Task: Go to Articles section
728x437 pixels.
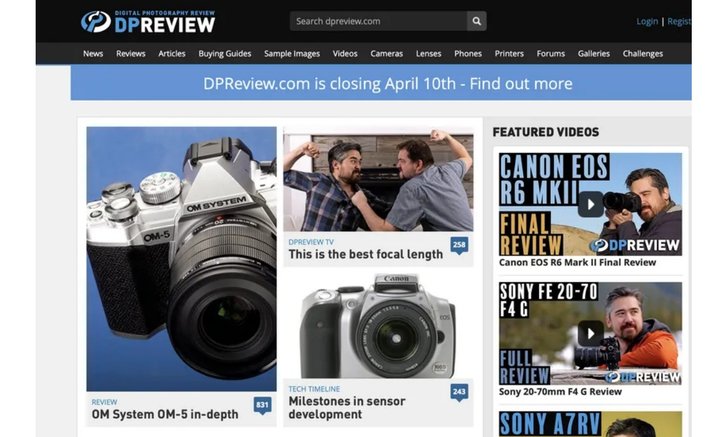Action: [172, 53]
